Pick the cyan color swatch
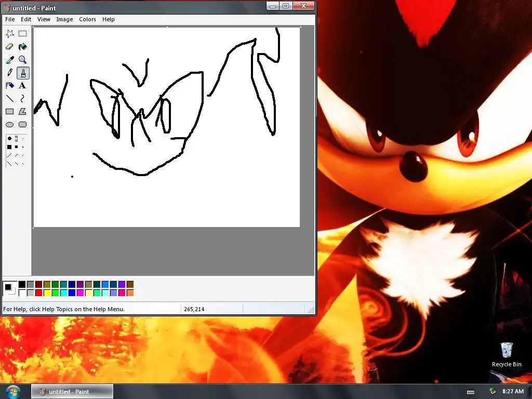This screenshot has width=532, height=399. (x=64, y=292)
